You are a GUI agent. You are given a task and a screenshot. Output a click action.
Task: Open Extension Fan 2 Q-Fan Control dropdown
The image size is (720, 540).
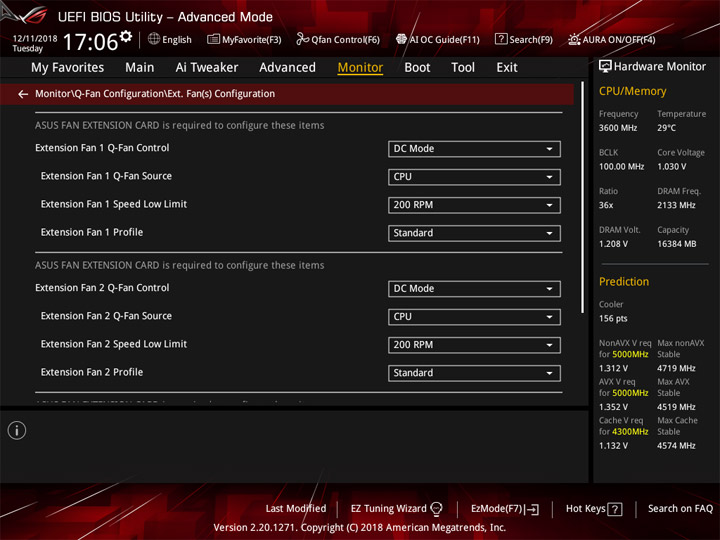[474, 289]
